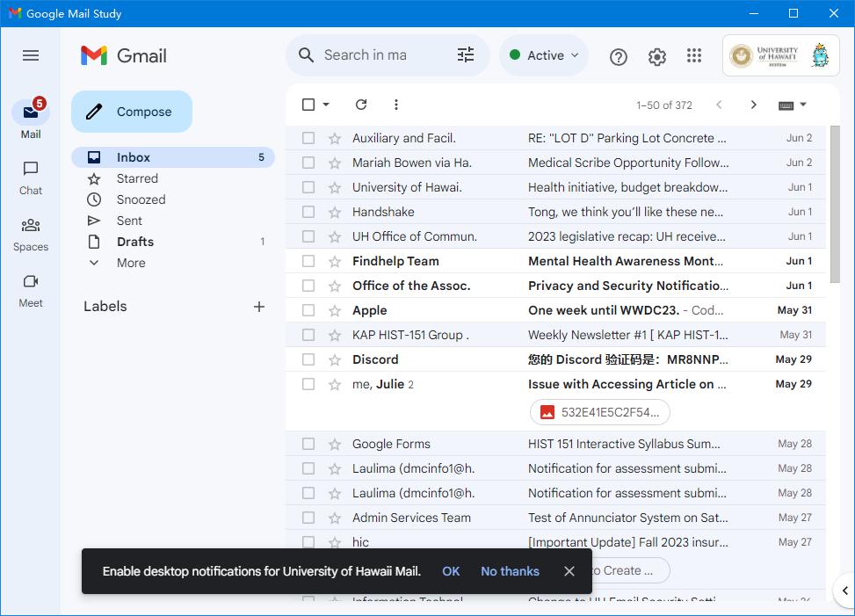Show the side panel arrow
The height and width of the screenshot is (616, 855).
844,591
